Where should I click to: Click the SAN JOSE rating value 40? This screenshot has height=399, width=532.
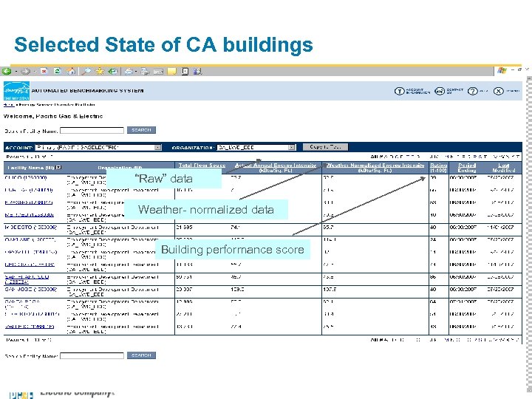coord(433,289)
